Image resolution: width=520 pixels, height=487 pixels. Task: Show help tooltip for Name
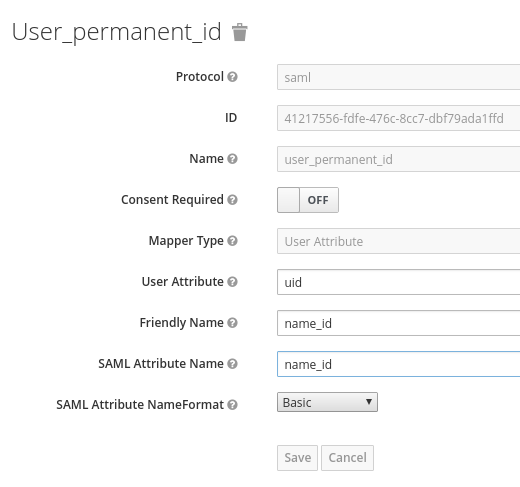coord(232,159)
